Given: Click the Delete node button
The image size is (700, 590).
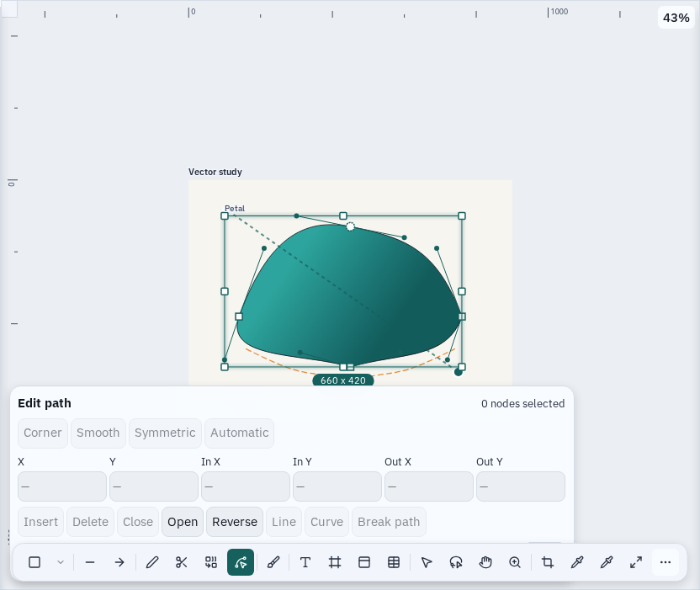Looking at the screenshot, I should click(91, 522).
